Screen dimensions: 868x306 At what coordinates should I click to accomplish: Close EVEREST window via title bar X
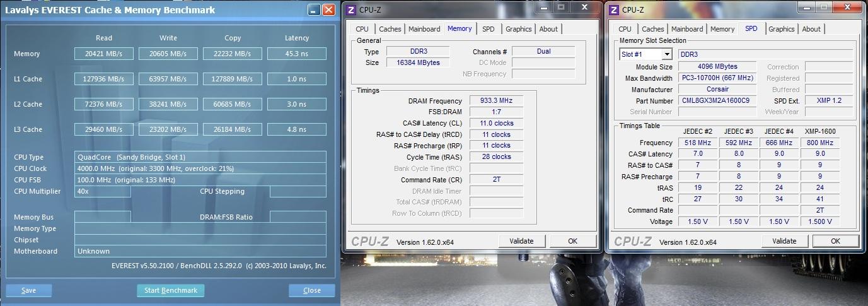tap(328, 10)
